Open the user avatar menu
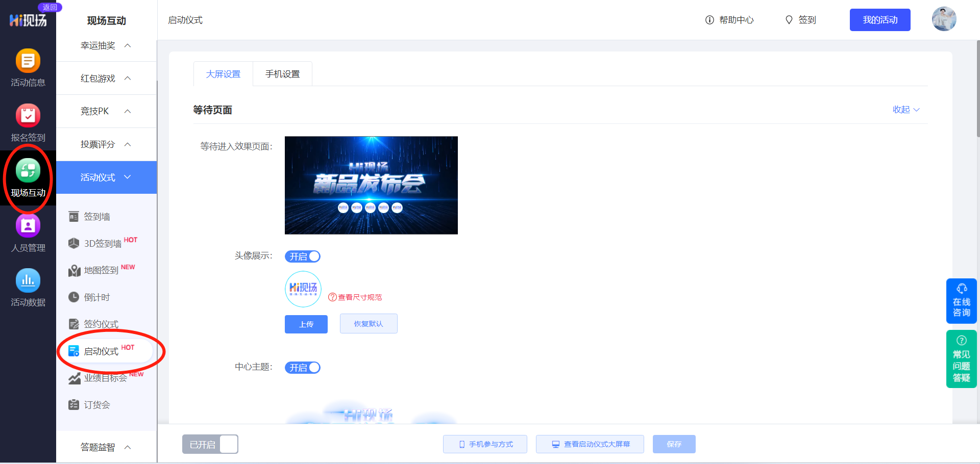Viewport: 980px width, 464px height. click(944, 19)
